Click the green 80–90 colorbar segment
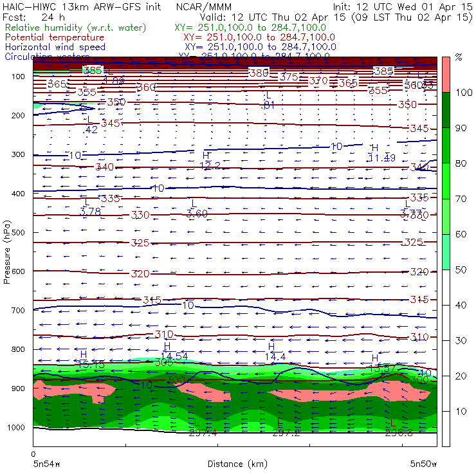476x476 pixels. click(446, 145)
